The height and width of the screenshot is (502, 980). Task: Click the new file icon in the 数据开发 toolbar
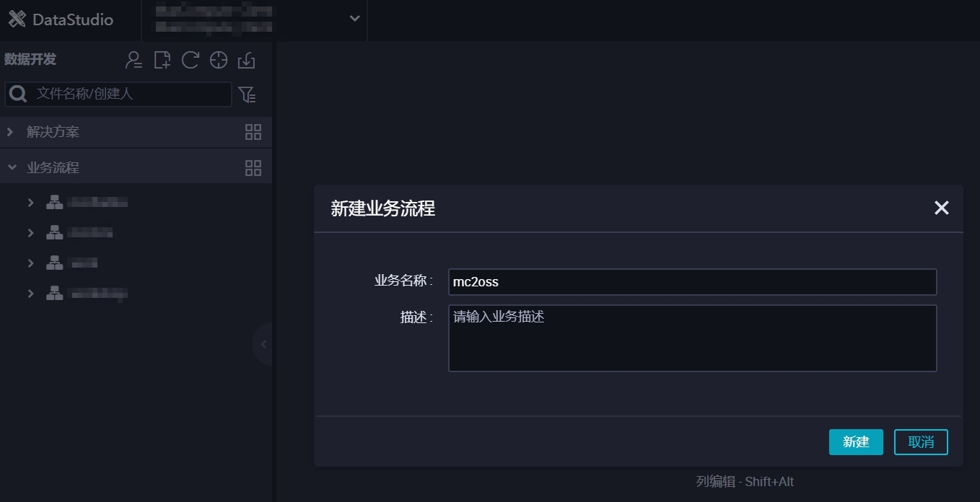[162, 60]
